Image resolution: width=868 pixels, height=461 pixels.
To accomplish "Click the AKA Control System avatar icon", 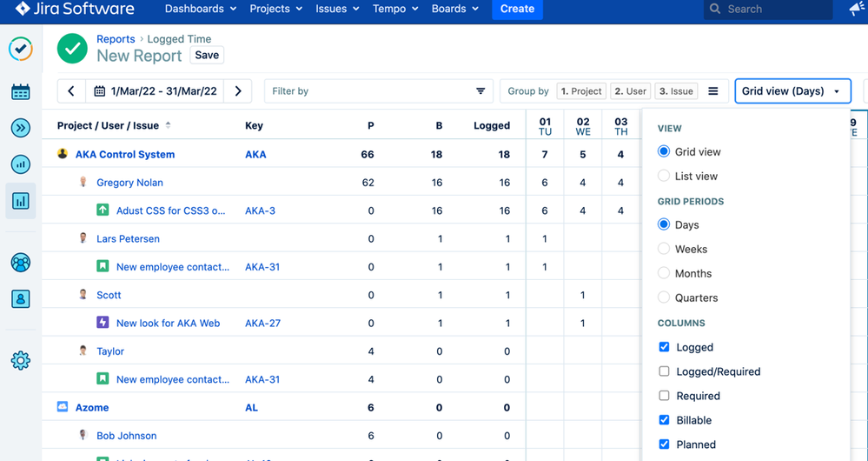I will point(63,153).
